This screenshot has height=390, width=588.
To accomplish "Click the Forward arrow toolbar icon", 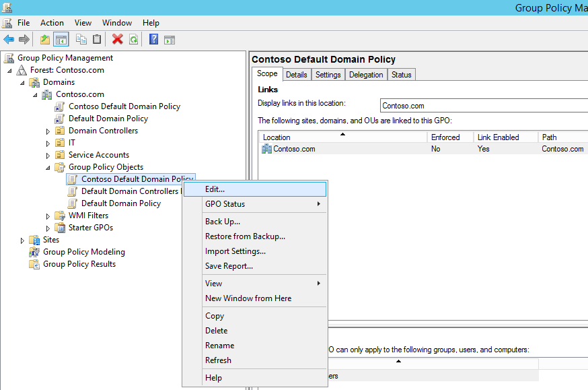I will pos(24,39).
